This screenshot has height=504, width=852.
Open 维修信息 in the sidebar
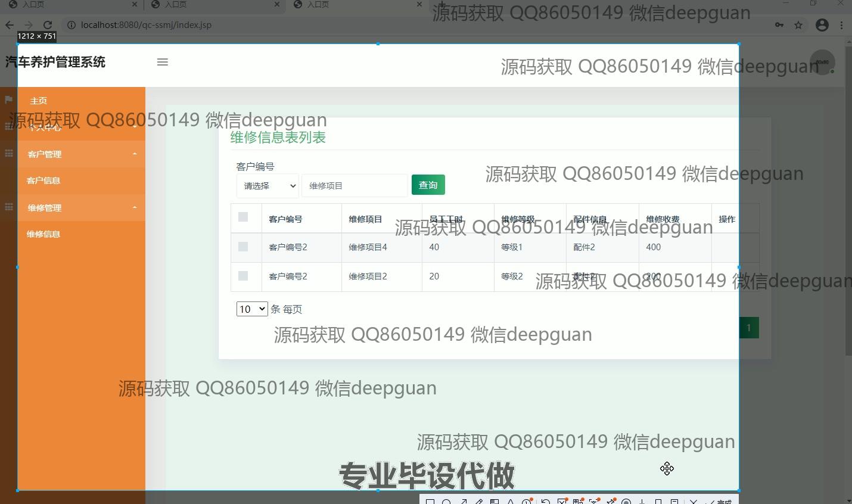(43, 234)
